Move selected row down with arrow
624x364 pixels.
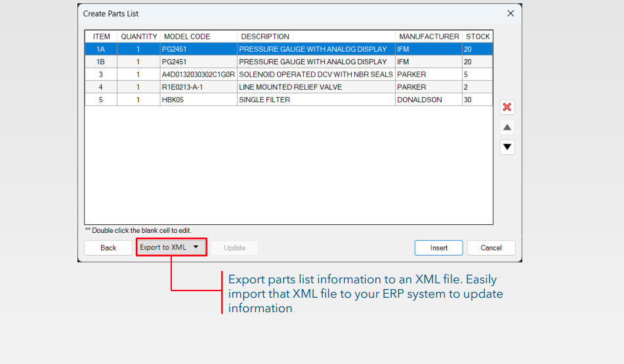click(x=507, y=147)
